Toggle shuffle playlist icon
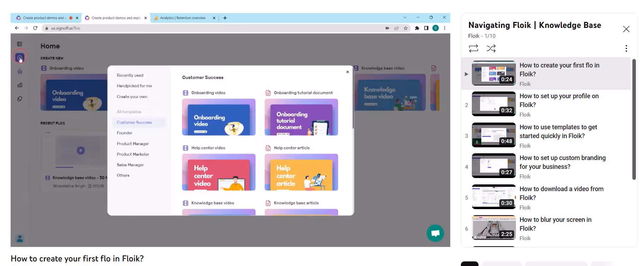Image resolution: width=644 pixels, height=266 pixels. (x=491, y=48)
